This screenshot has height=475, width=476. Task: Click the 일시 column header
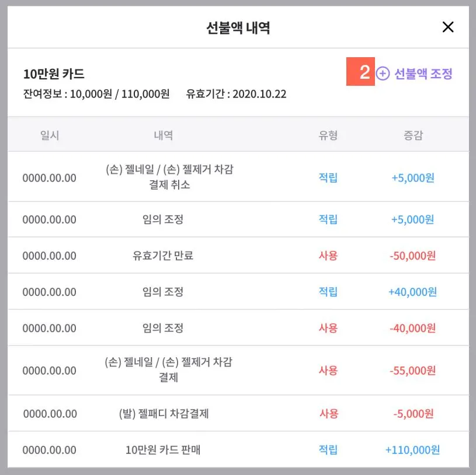50,135
